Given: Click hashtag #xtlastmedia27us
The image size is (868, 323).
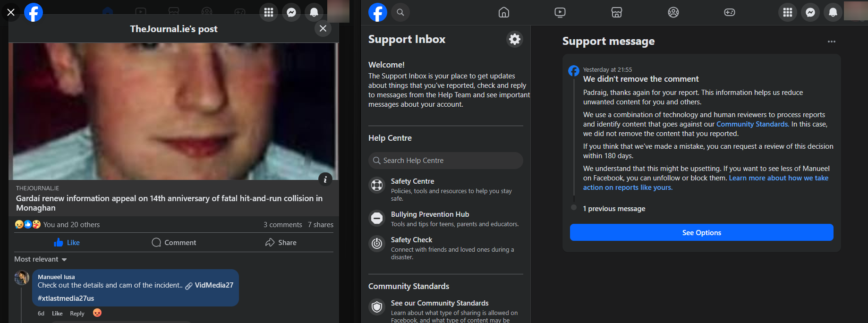Looking at the screenshot, I should tap(66, 298).
